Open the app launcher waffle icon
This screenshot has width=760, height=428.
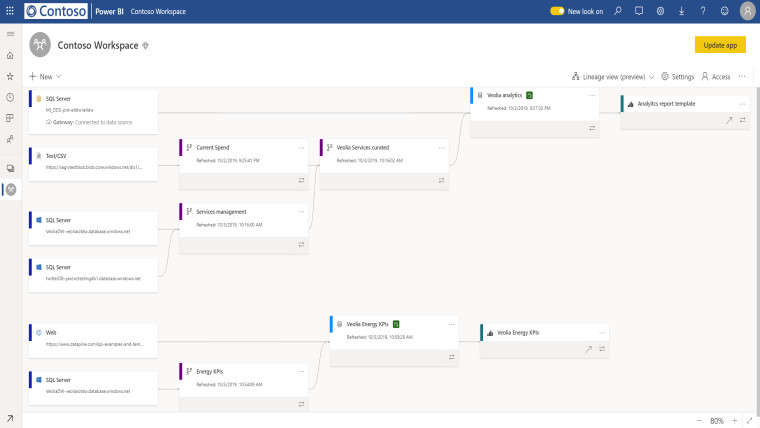point(10,11)
